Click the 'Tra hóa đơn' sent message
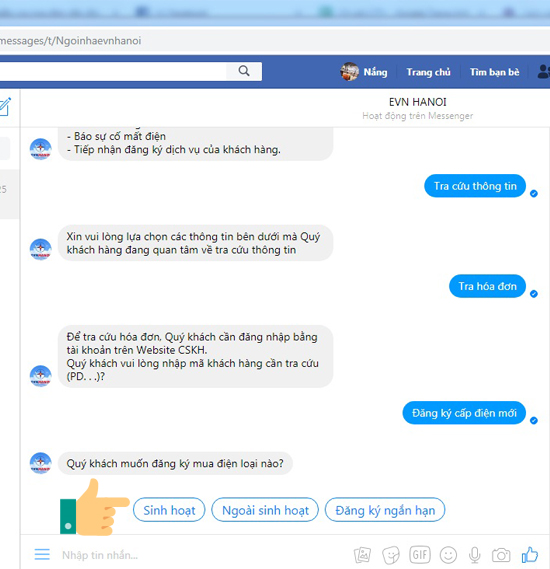This screenshot has height=569, width=550. click(x=487, y=286)
